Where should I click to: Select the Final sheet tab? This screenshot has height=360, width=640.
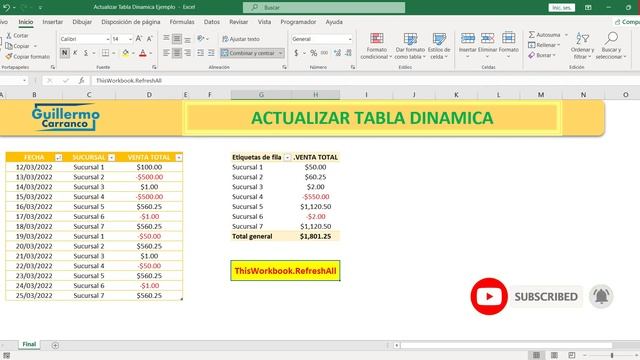coord(29,344)
